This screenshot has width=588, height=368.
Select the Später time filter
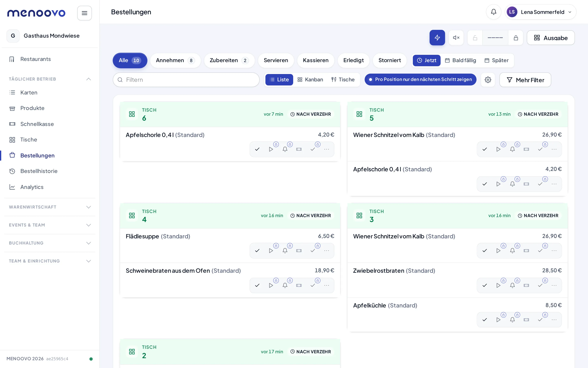click(496, 60)
